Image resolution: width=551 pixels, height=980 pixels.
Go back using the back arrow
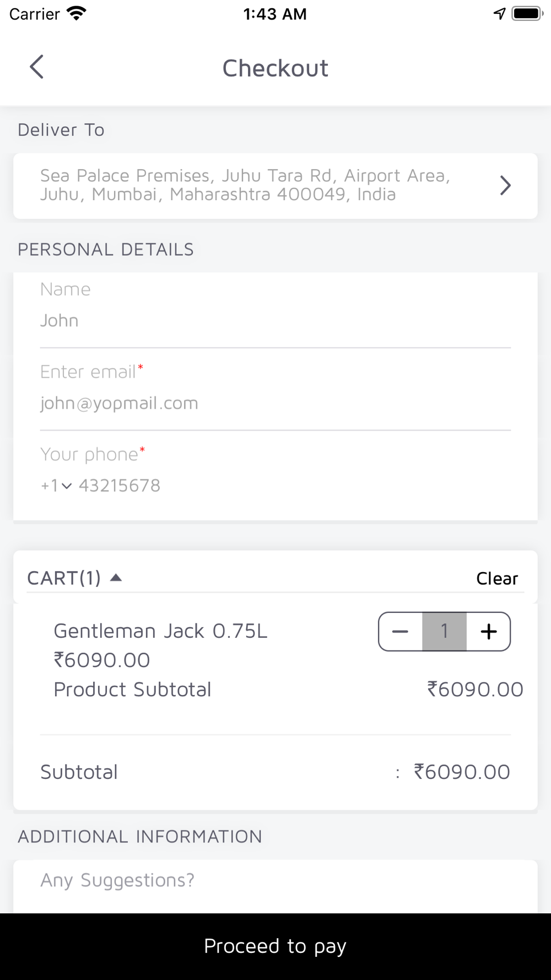[x=36, y=67]
